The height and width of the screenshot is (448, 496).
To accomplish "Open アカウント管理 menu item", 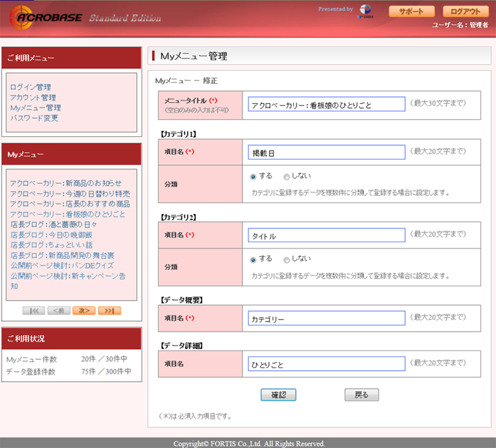I will point(33,98).
